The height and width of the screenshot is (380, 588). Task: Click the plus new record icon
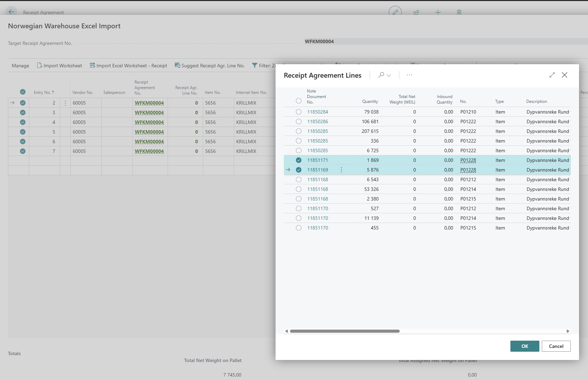click(x=438, y=12)
